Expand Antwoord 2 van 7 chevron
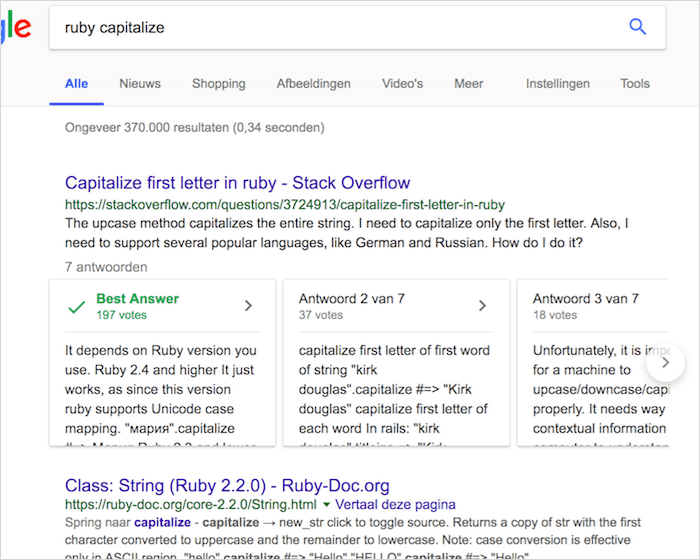700x560 pixels. [x=482, y=306]
